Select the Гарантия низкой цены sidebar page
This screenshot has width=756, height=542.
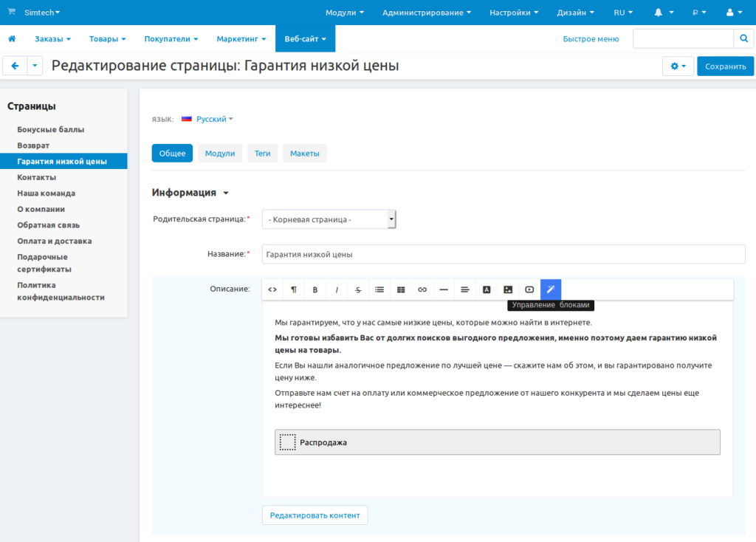[63, 161]
